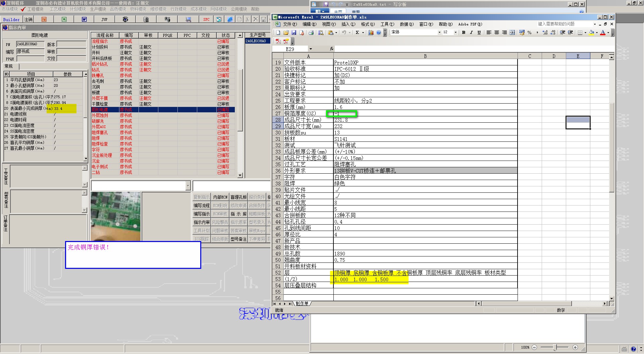Click the PN input field showing 2A9LE03HA0
The image size is (644, 354).
coord(30,44)
